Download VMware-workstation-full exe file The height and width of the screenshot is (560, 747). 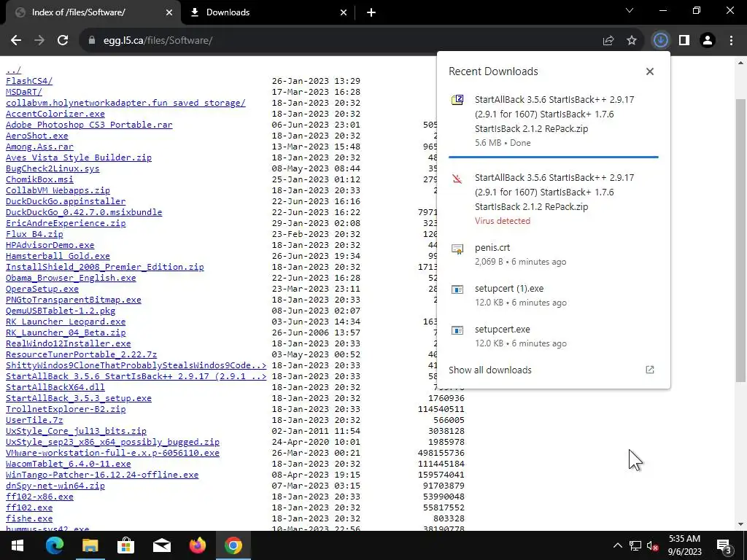112,454
